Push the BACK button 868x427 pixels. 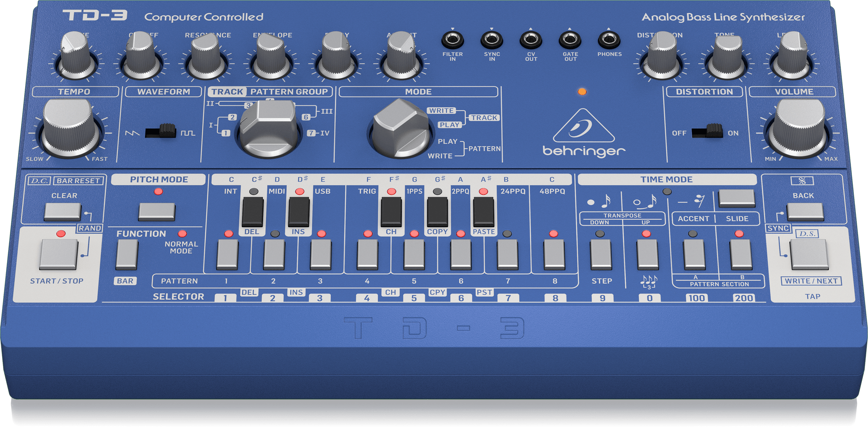[805, 212]
